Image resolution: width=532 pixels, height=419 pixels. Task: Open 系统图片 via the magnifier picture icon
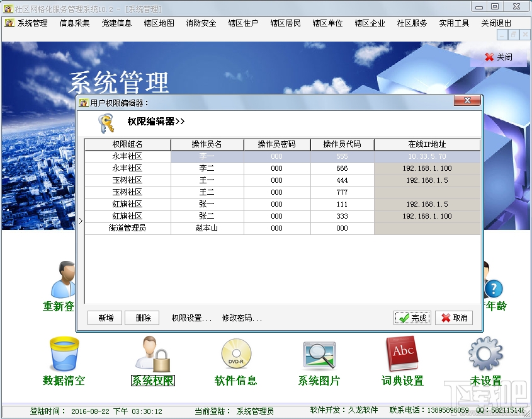(x=319, y=356)
